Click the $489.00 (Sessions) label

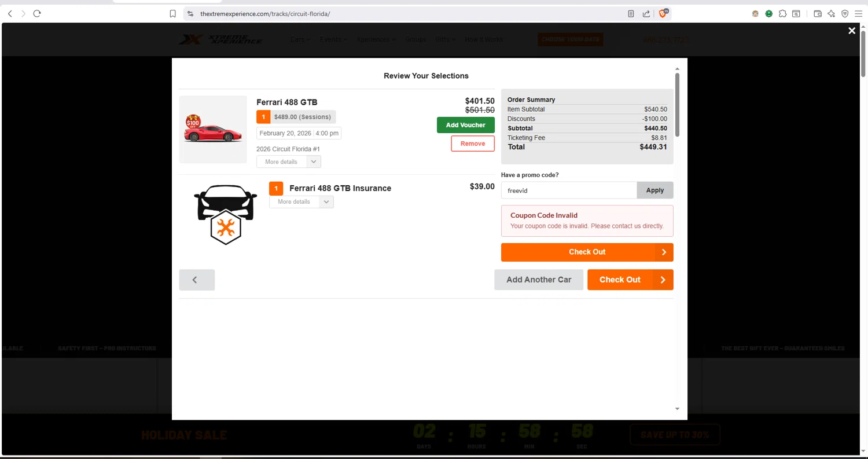(x=303, y=117)
